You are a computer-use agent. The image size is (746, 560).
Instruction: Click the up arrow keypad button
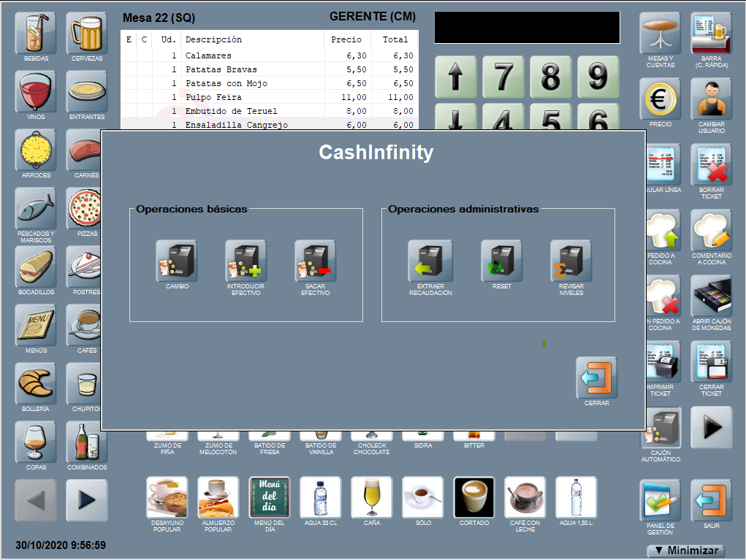pyautogui.click(x=456, y=77)
